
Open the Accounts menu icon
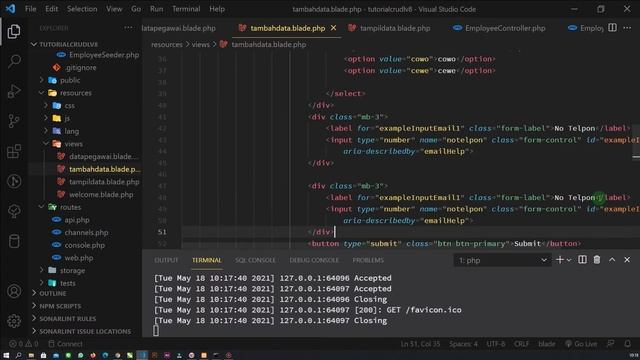pyautogui.click(x=14, y=291)
